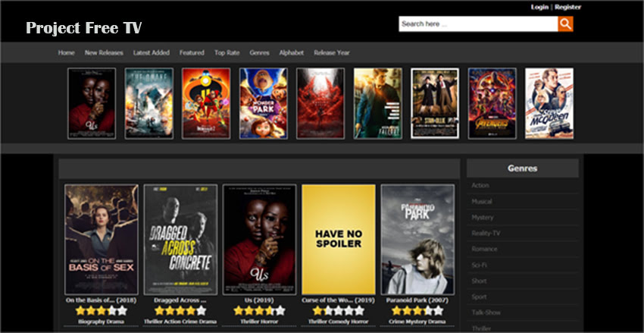Click the orange search magnifier button
Screen dimensions: 644x333
click(x=565, y=24)
